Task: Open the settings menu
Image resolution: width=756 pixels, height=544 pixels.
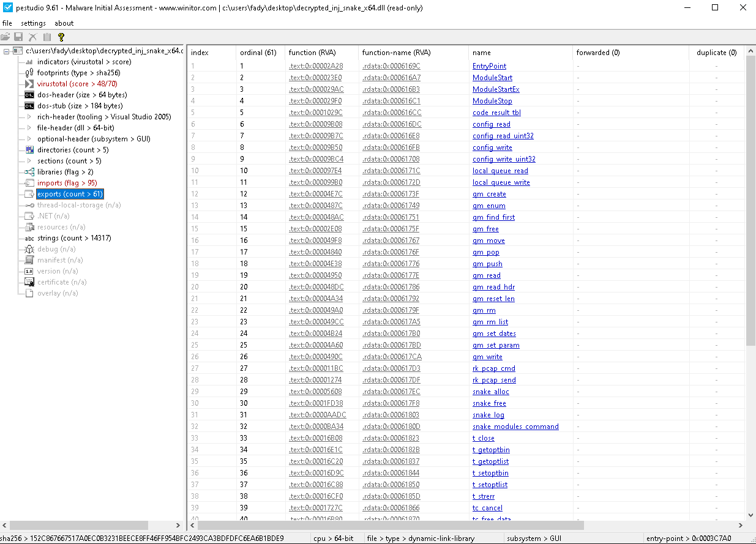Action: [x=33, y=23]
